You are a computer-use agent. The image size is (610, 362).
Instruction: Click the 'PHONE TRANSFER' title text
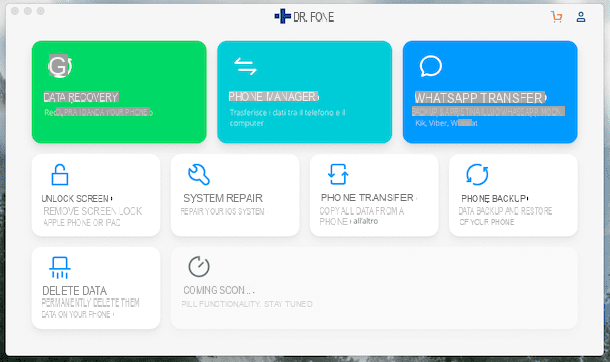pyautogui.click(x=367, y=198)
